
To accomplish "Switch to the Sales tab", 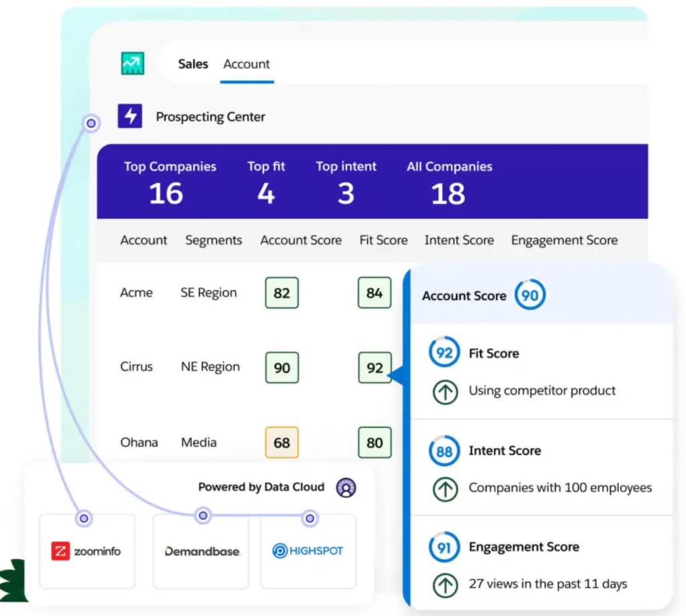I will 193,64.
